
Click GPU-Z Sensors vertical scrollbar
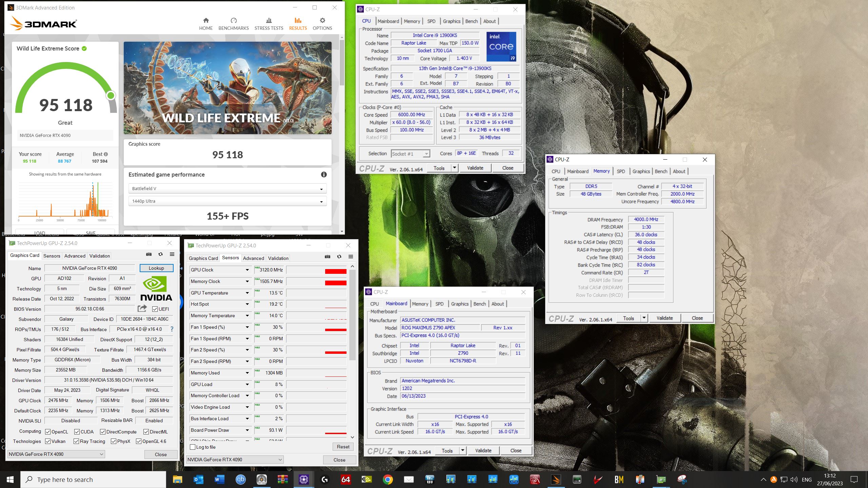(352, 315)
